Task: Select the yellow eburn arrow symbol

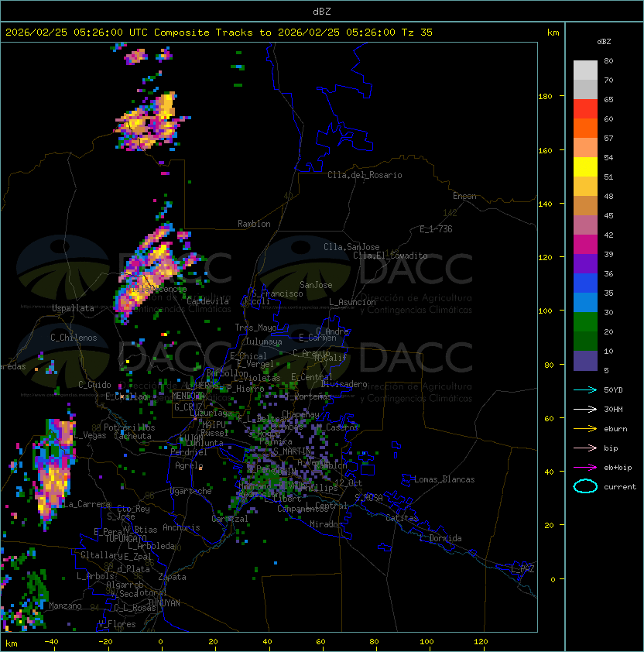Action: [x=585, y=429]
